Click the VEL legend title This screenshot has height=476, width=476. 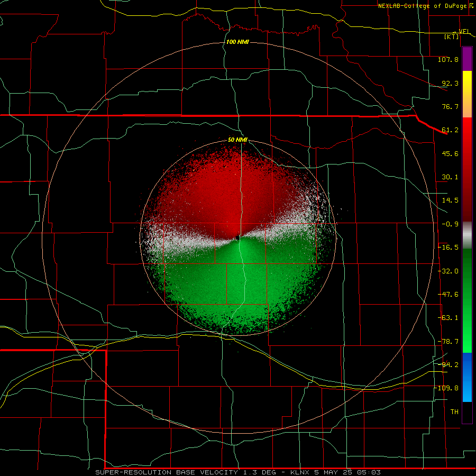coord(464,32)
